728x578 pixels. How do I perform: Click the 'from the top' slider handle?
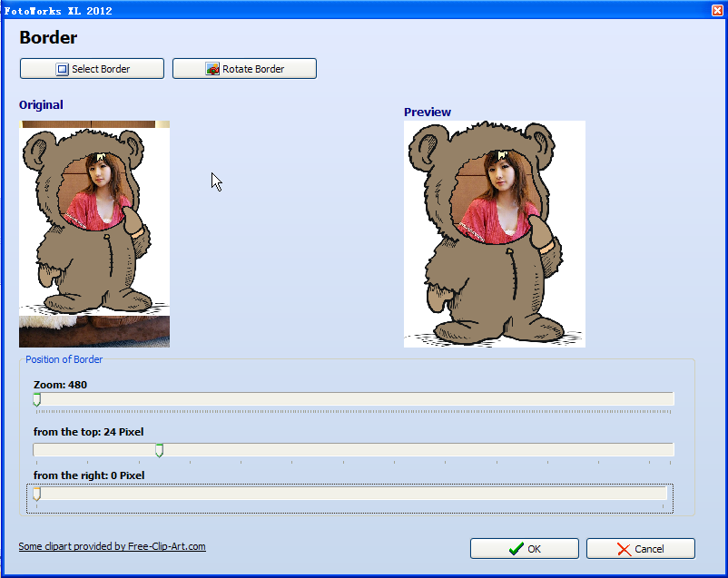[x=159, y=450]
